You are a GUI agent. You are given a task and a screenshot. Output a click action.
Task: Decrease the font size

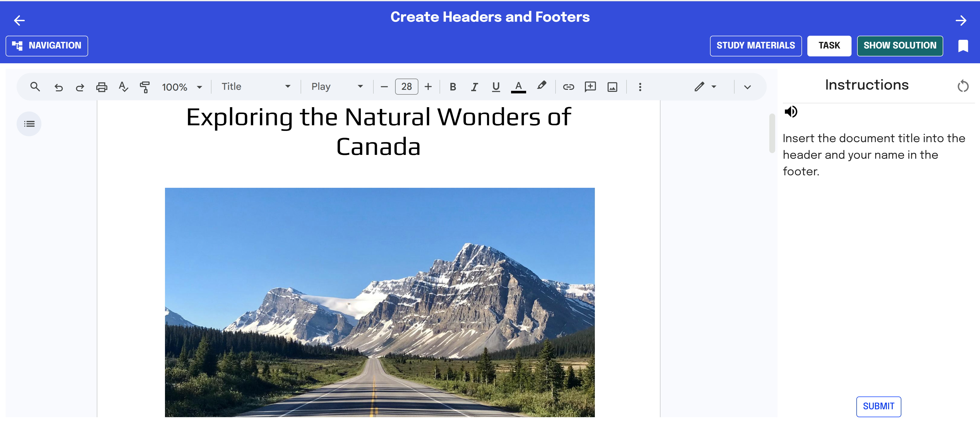[384, 87]
